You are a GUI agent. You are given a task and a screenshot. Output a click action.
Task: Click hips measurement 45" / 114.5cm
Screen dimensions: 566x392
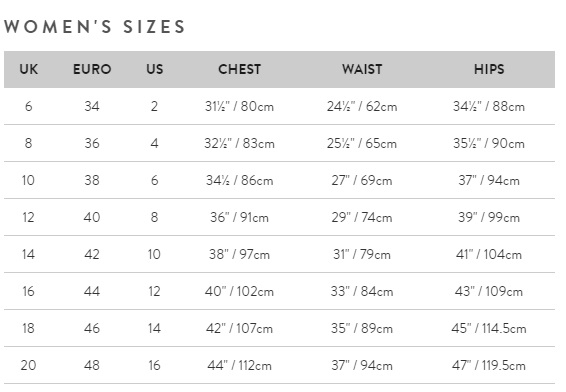[x=489, y=328]
